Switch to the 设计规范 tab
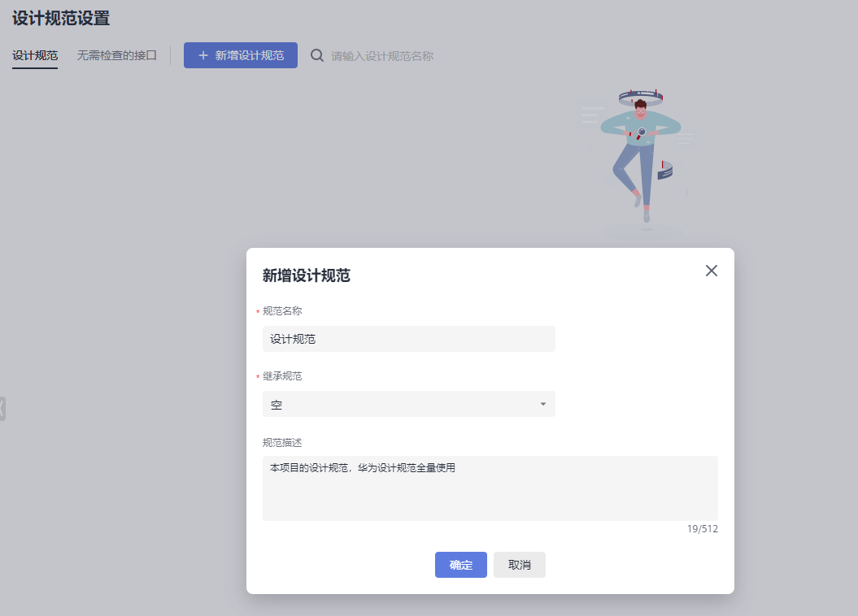Viewport: 858px width, 616px height. (x=35, y=55)
